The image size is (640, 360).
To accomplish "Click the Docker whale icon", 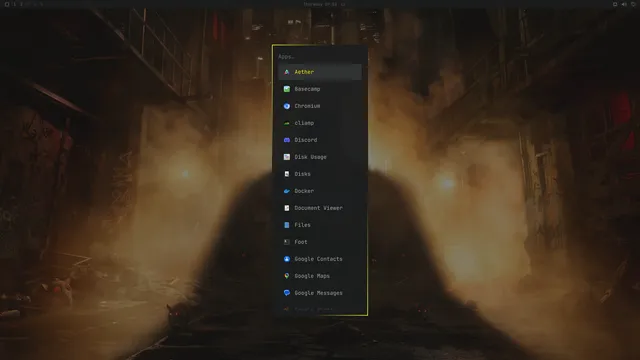I will [x=287, y=191].
